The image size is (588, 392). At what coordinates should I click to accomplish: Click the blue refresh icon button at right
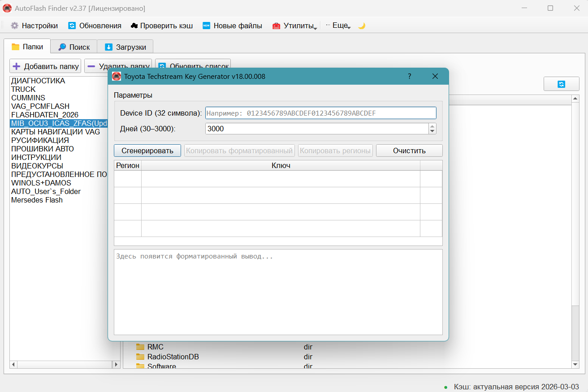click(x=562, y=84)
